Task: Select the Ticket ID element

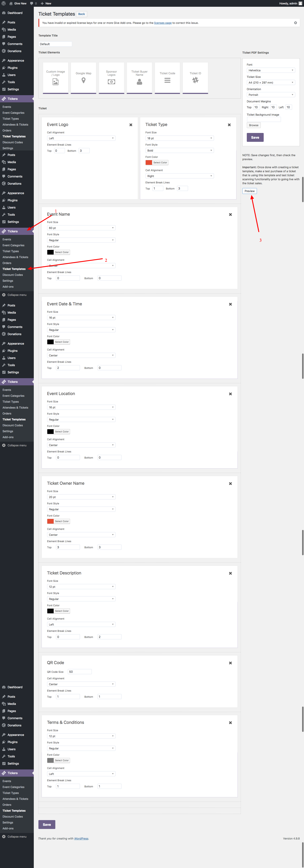Action: (195, 78)
